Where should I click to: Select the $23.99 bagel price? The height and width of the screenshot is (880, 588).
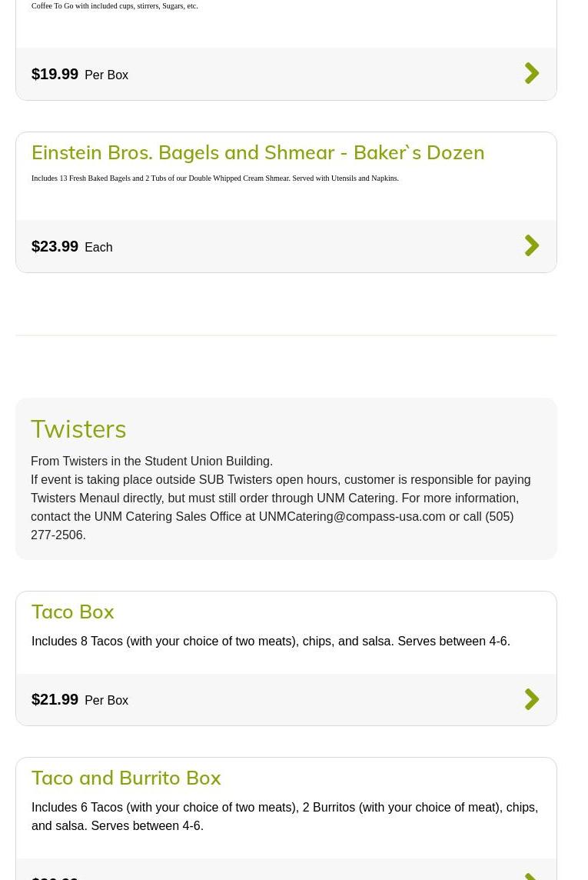coord(55,246)
